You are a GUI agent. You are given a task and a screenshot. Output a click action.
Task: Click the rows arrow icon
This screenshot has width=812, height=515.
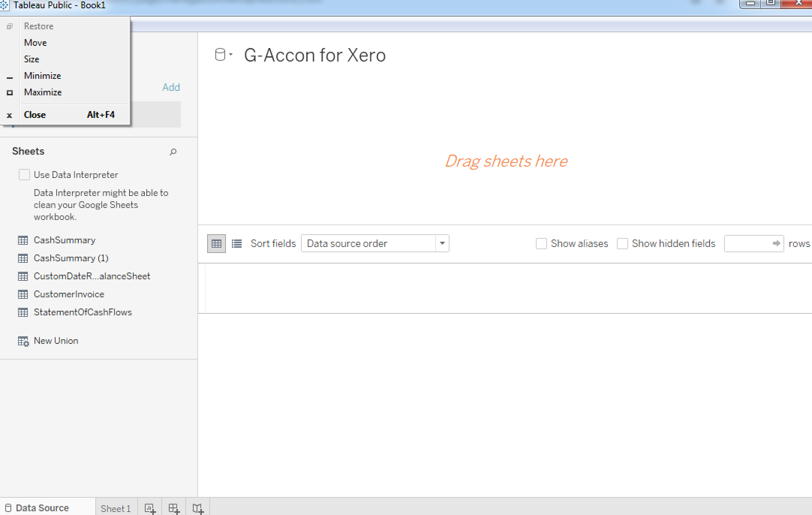coord(776,244)
